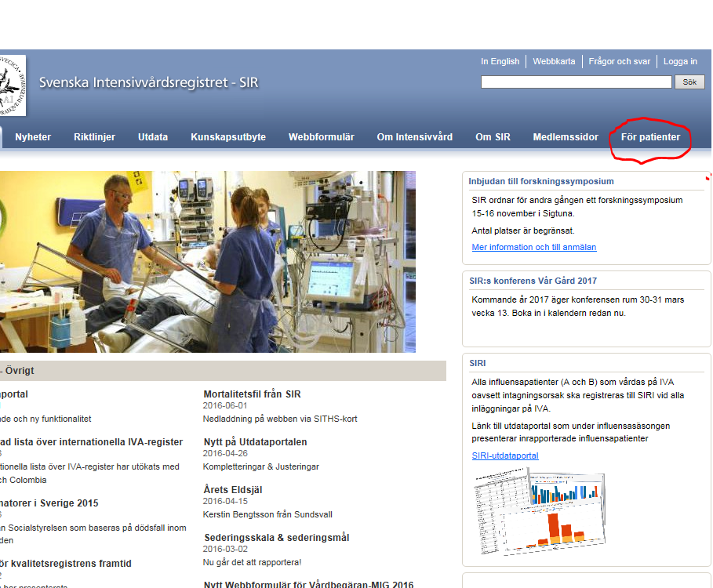Open SIR:s konferens Vår Gård 2017 heading
The width and height of the screenshot is (713, 588).
point(533,281)
